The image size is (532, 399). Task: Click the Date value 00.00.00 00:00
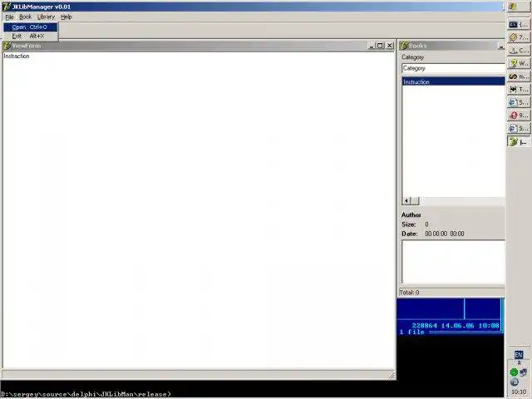[x=445, y=234]
